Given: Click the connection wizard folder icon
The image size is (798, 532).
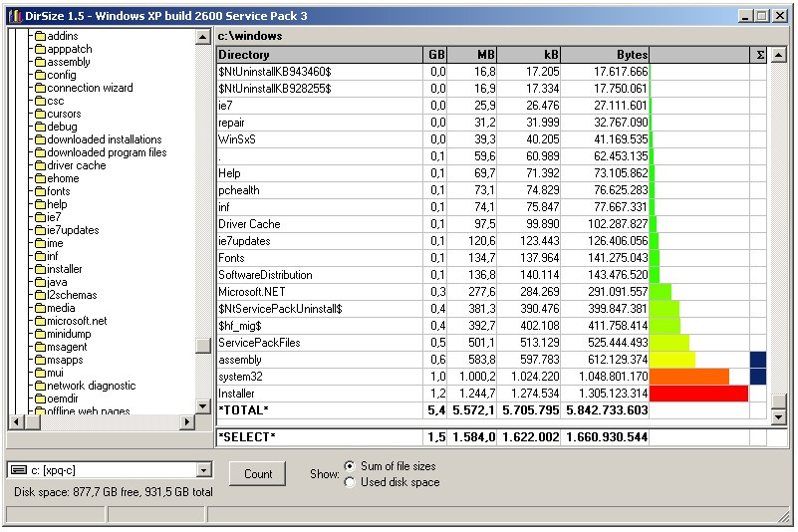Looking at the screenshot, I should pyautogui.click(x=40, y=88).
